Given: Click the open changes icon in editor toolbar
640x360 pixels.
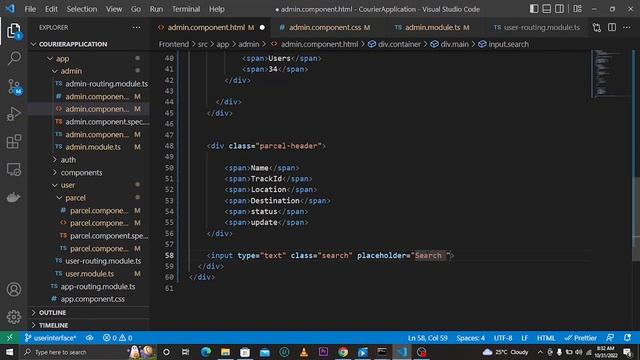Looking at the screenshot, I should pyautogui.click(x=597, y=27).
